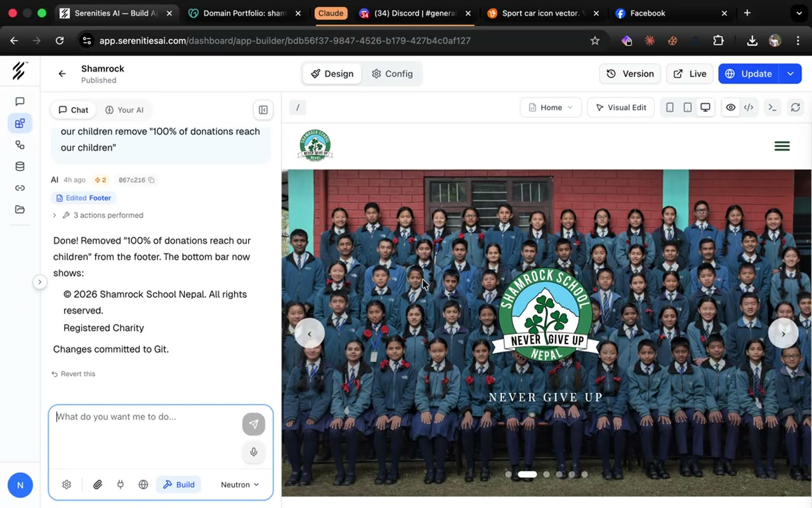Open the Home page dropdown
The image size is (812, 508).
coord(551,107)
